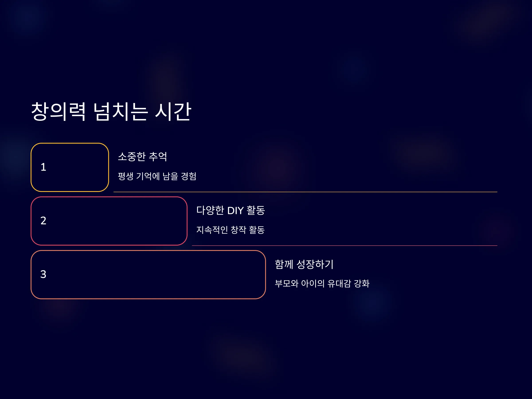
Task: Click the word 추억 in first heading
Action: pos(158,156)
